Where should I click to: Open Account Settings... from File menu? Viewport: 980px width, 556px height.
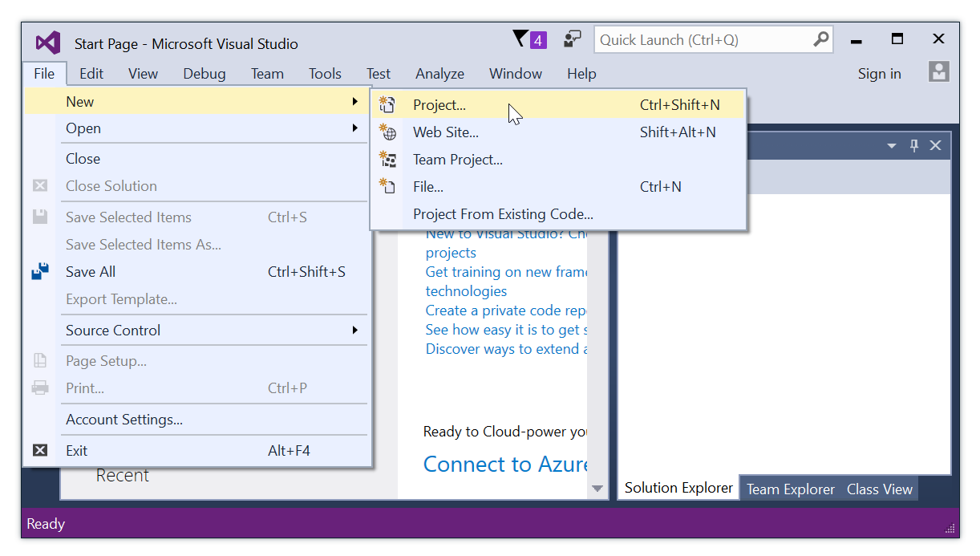(x=197, y=420)
